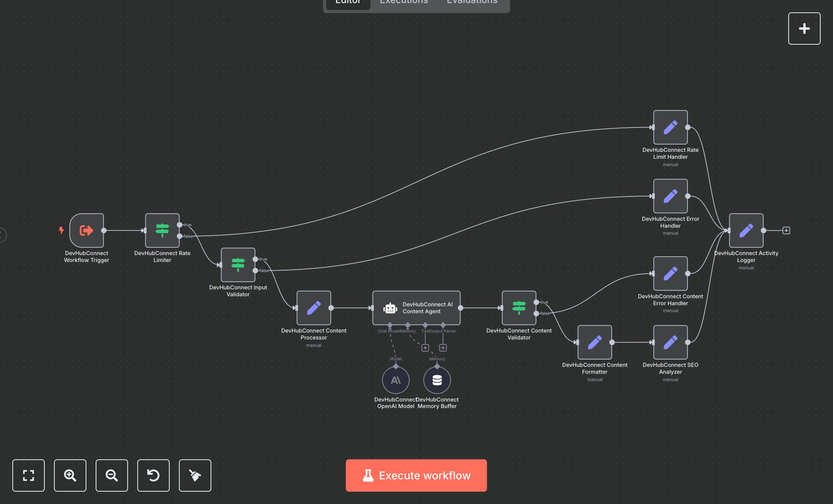Select the DevHubConnect Memory Buffer sub-node
The image size is (833, 504).
(x=437, y=380)
